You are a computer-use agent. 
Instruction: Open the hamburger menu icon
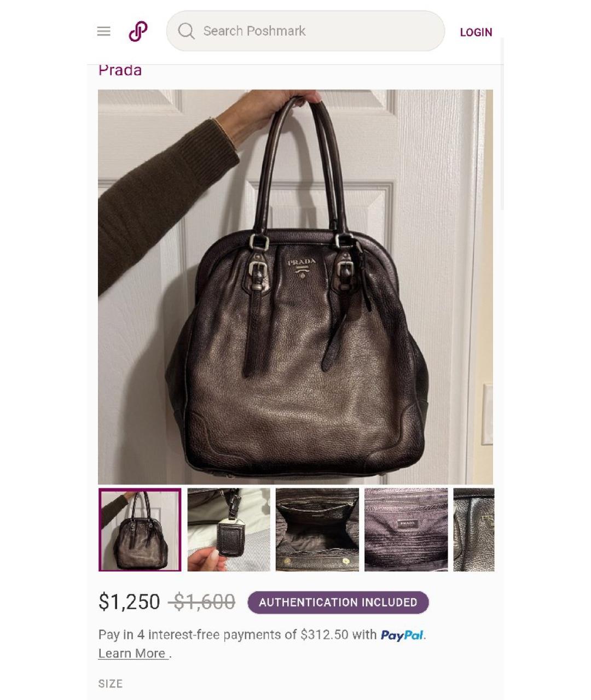pos(103,31)
